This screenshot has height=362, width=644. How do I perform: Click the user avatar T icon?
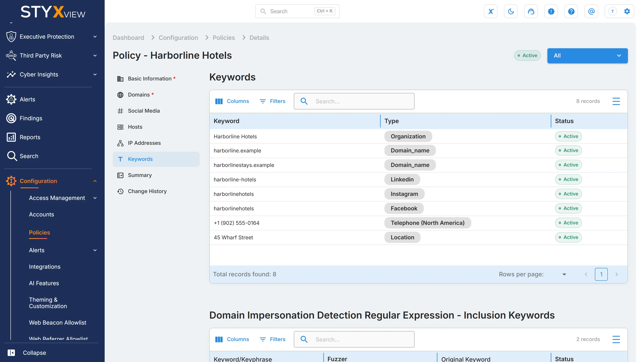tap(612, 11)
